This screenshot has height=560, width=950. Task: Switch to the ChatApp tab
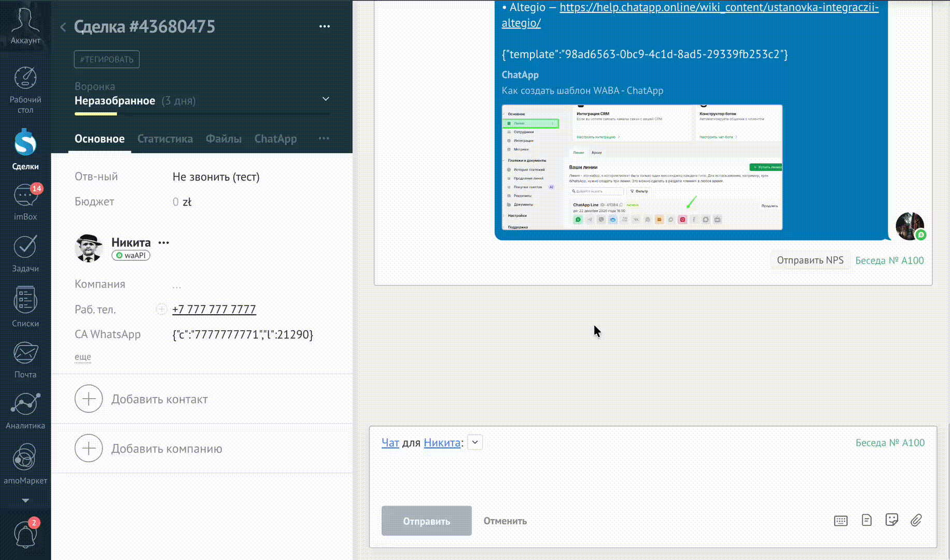[x=275, y=139]
